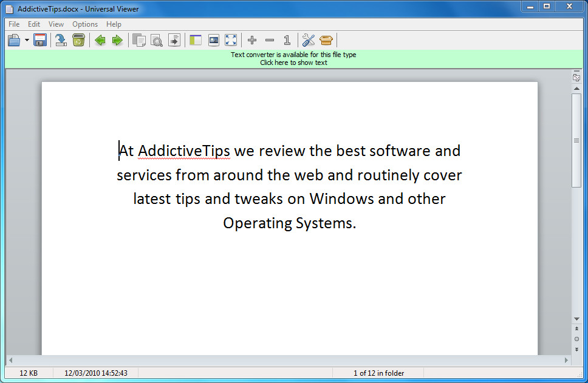Toggle the navigation panel icon

click(x=196, y=40)
